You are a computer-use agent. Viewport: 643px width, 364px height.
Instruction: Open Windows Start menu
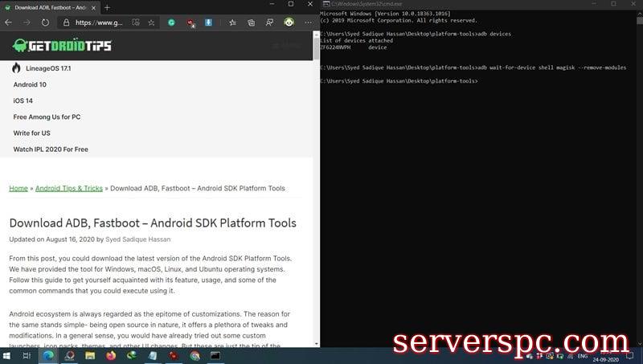6,355
